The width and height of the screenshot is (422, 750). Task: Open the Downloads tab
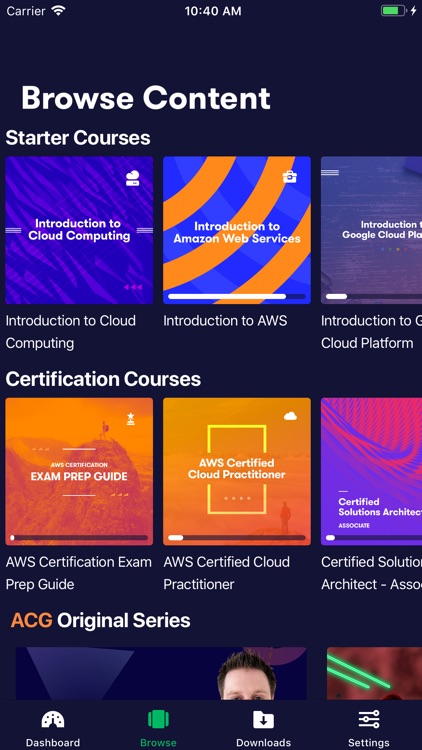click(264, 728)
